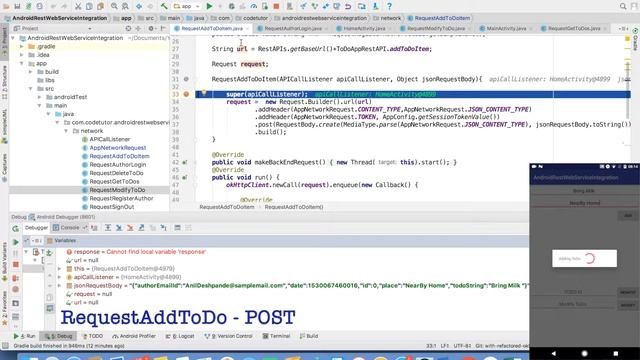Click the Force Step Into icon
The width and height of the screenshot is (640, 360).
[130, 227]
